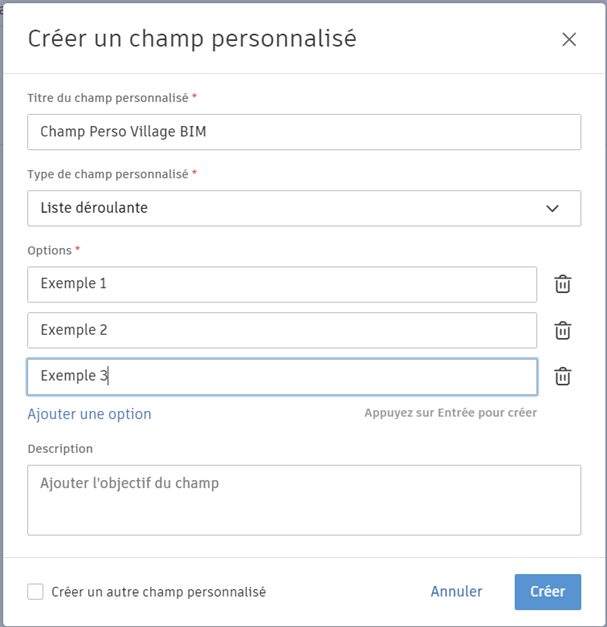The width and height of the screenshot is (607, 627).
Task: Select the Exemple 2 option text box
Action: click(282, 330)
